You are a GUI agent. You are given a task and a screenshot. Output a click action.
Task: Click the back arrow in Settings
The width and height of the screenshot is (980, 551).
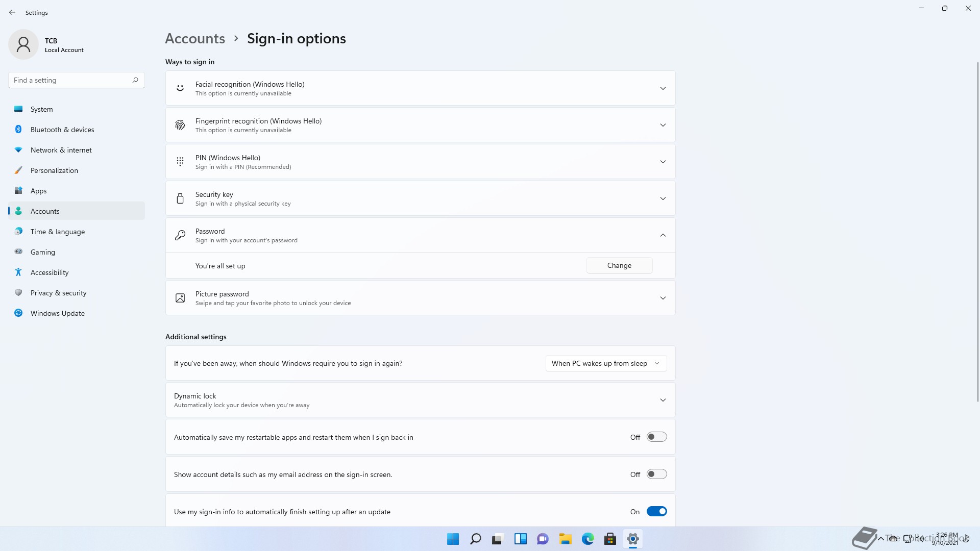coord(12,12)
